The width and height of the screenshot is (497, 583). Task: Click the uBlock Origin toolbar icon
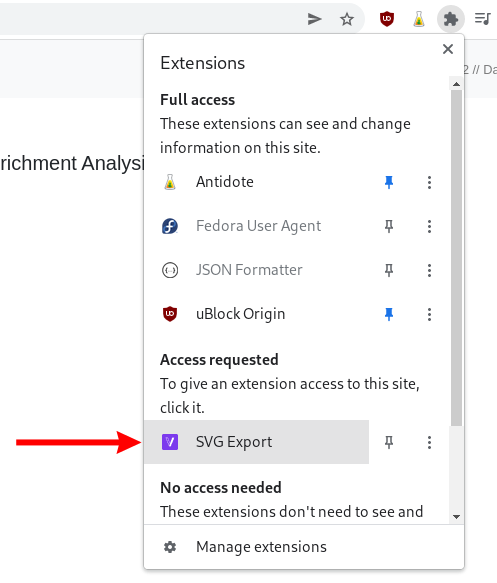tap(387, 19)
